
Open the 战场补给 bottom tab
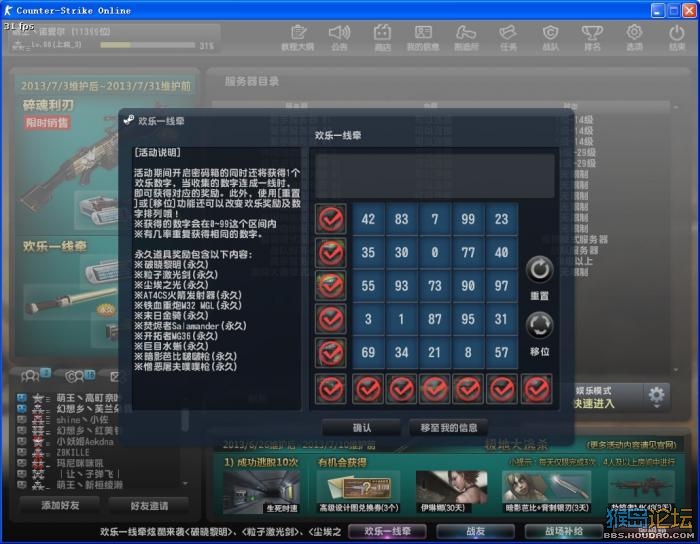click(563, 531)
